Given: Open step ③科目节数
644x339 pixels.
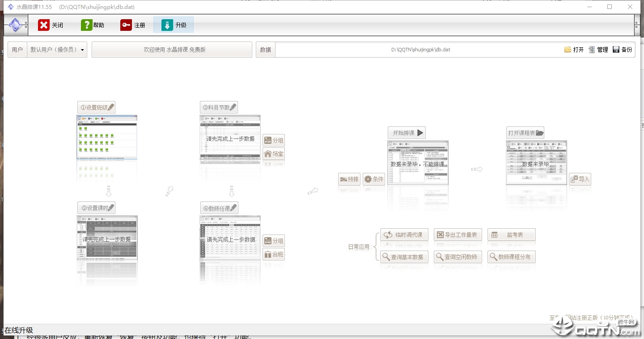Looking at the screenshot, I should (x=219, y=107).
